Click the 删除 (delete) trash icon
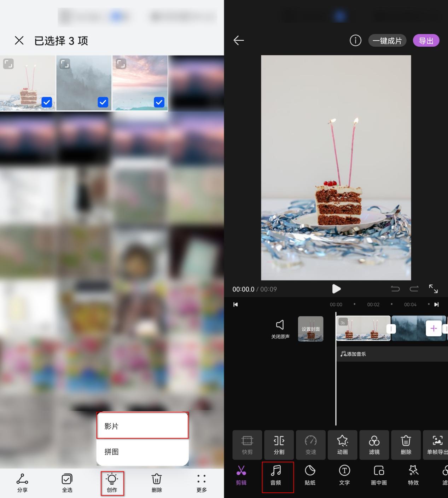Viewport: 448px width, 498px height. point(406,445)
